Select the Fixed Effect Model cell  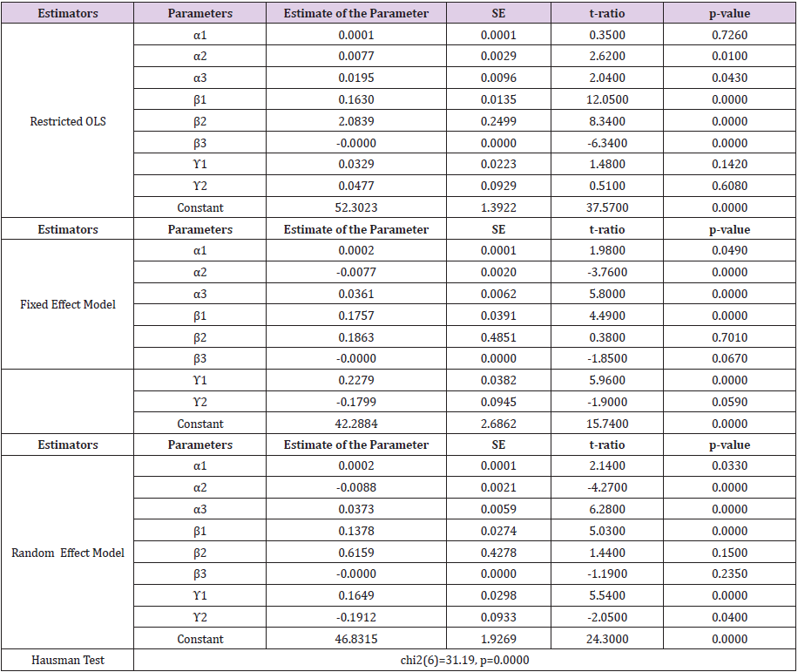[68, 304]
